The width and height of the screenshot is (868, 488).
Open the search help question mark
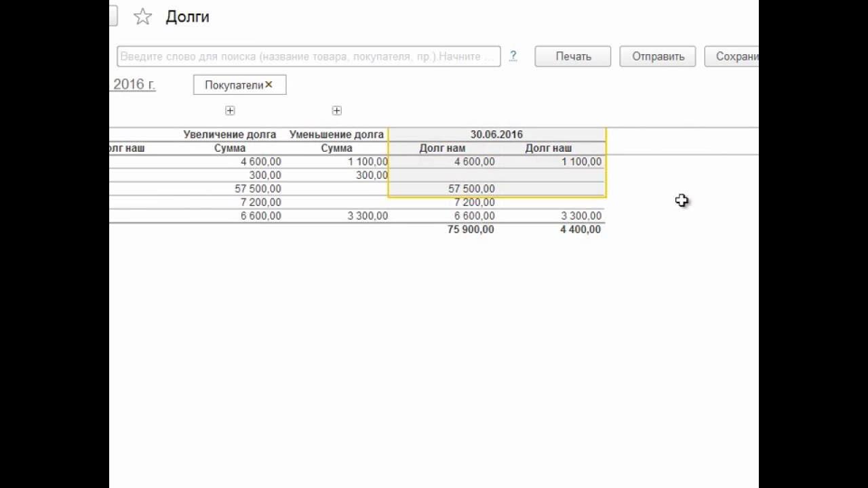click(x=513, y=56)
